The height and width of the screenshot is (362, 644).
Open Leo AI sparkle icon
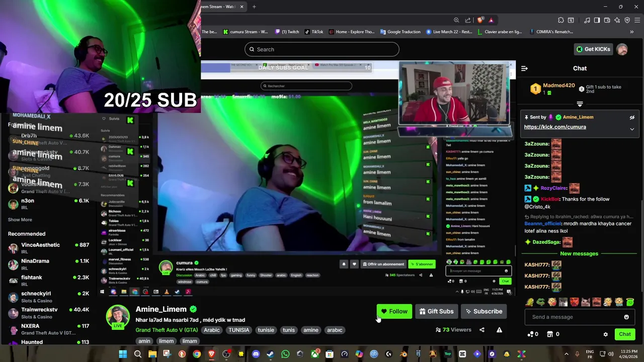tap(617, 20)
